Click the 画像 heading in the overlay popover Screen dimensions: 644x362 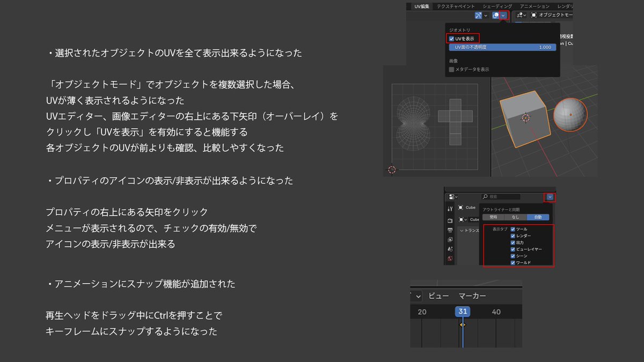(453, 61)
